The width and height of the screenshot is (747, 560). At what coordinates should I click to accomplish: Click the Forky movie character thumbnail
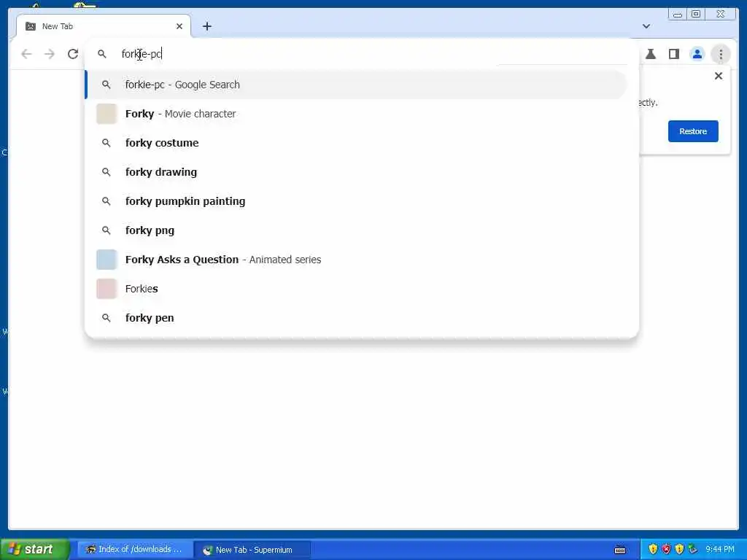tap(107, 114)
